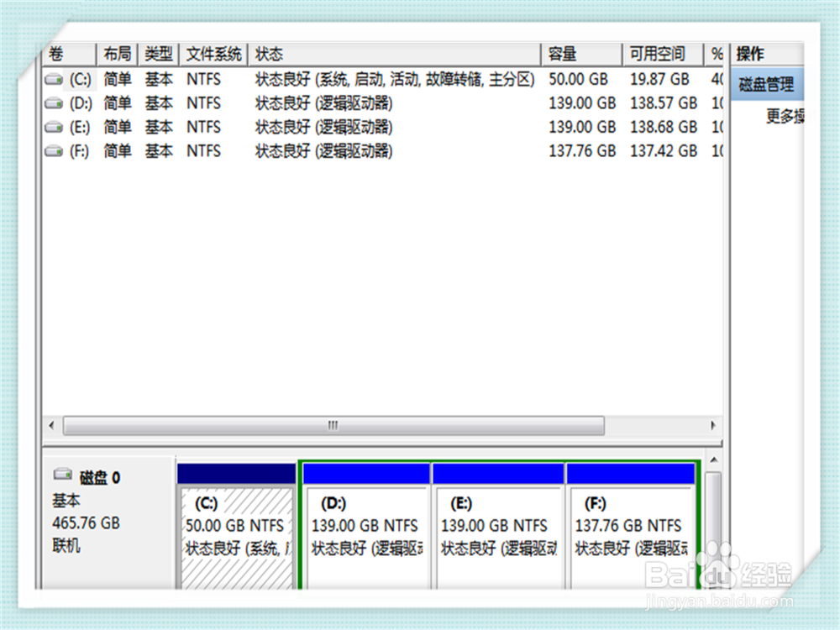Click the (F:) drive icon
Viewport: 840px width, 630px height.
[52, 151]
